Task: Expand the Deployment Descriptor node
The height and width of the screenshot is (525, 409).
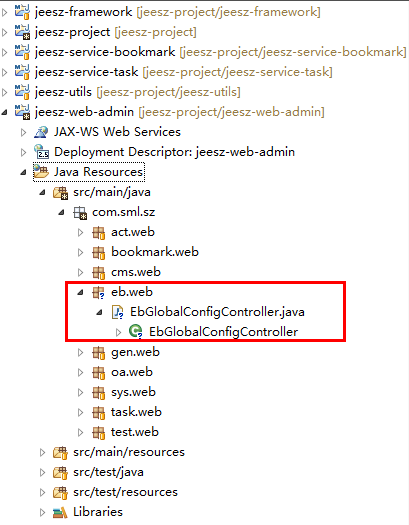Action: (x=23, y=152)
